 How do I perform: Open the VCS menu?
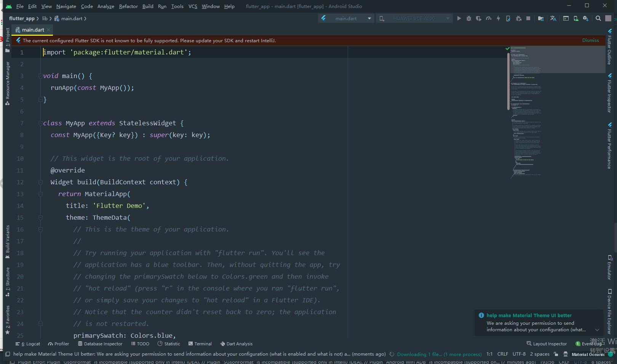pos(193,6)
